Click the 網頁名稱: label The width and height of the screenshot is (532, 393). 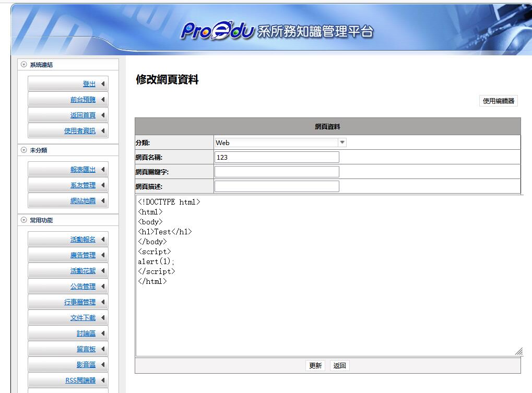149,157
